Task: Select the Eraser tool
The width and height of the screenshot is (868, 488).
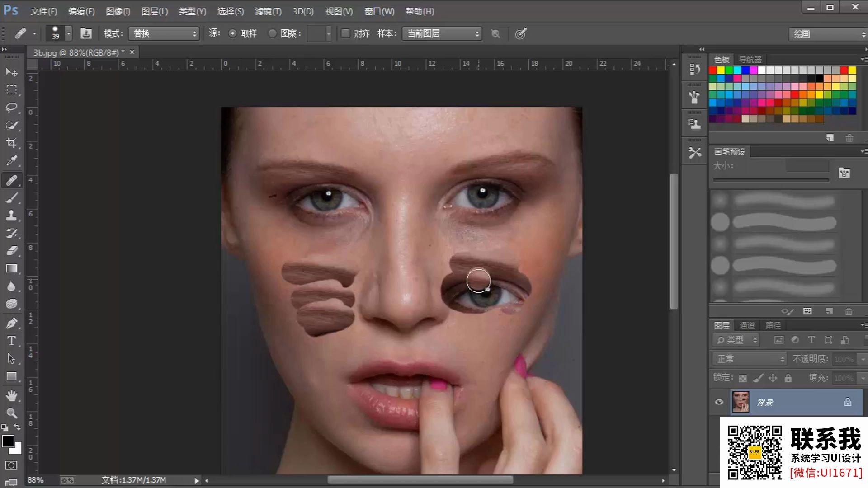Action: pos(11,251)
